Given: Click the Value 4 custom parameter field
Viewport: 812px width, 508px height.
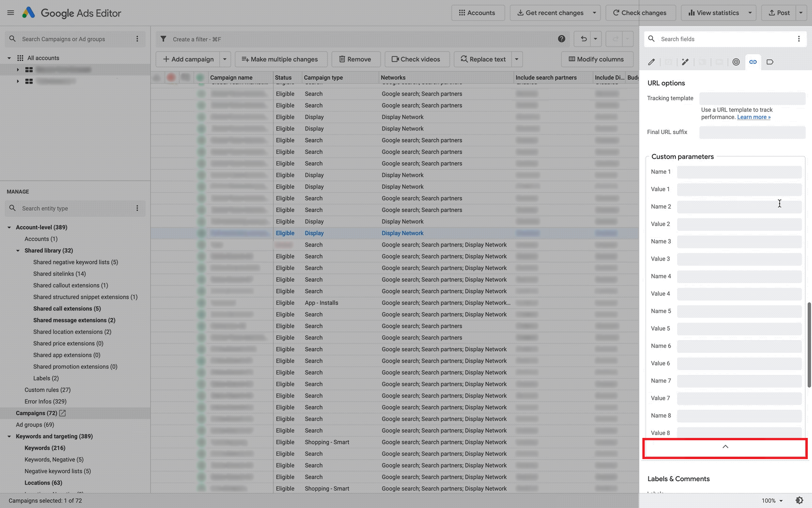Looking at the screenshot, I should tap(739, 294).
